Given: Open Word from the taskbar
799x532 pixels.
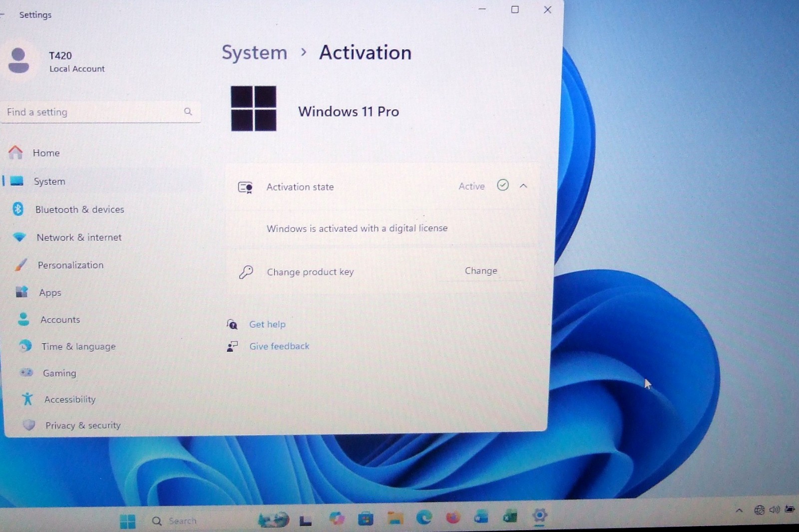Looking at the screenshot, I should coord(481,517).
